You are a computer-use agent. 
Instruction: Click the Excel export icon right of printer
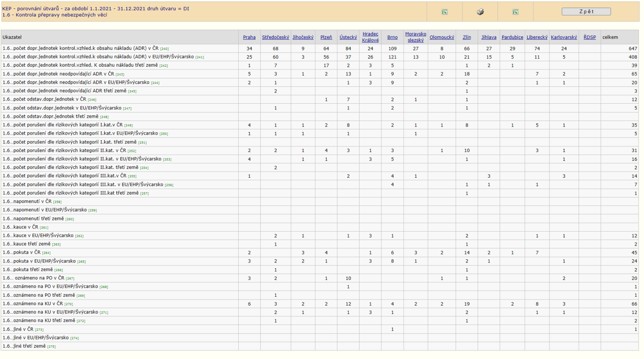point(515,12)
